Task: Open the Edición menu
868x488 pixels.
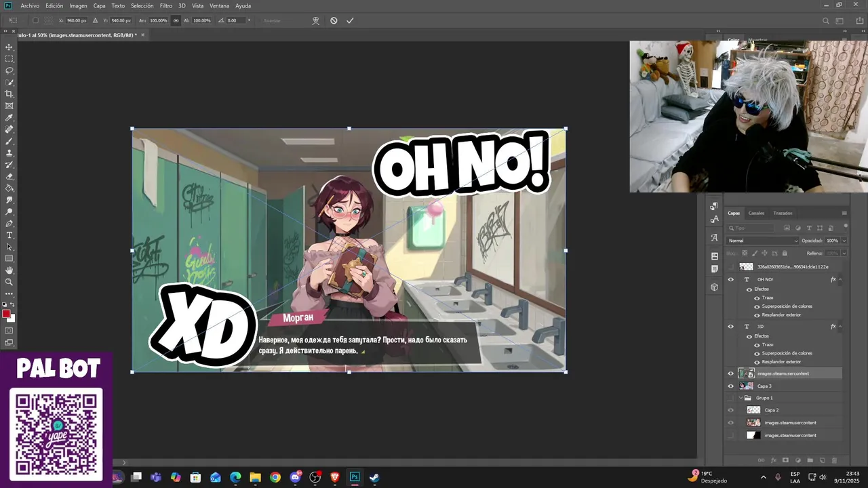Action: click(54, 5)
